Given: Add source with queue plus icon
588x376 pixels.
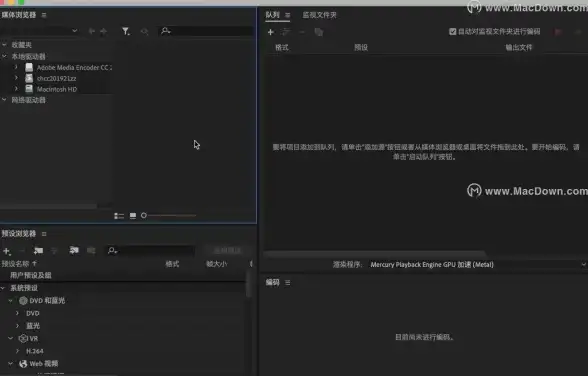Looking at the screenshot, I should [271, 32].
